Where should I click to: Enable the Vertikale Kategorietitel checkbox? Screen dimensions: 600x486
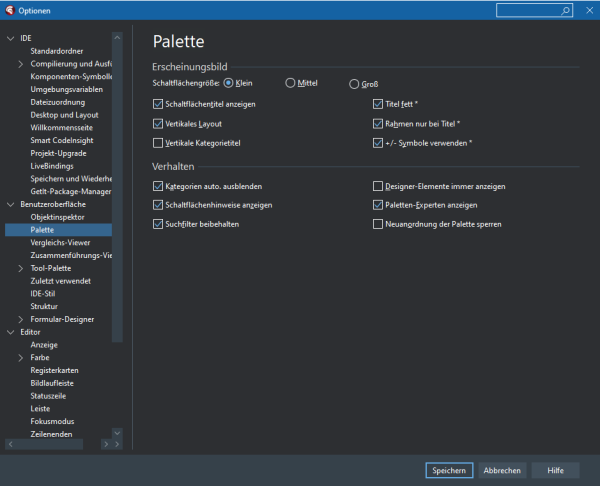(158, 144)
